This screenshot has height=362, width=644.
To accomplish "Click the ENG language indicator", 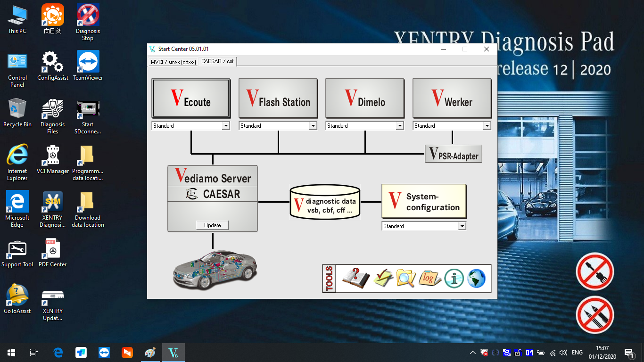I will click(577, 353).
